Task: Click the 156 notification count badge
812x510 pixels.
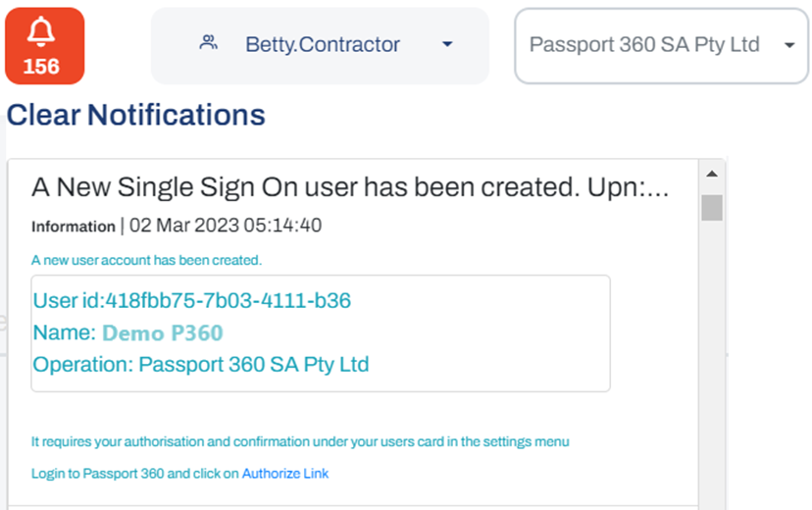Action: [41, 67]
